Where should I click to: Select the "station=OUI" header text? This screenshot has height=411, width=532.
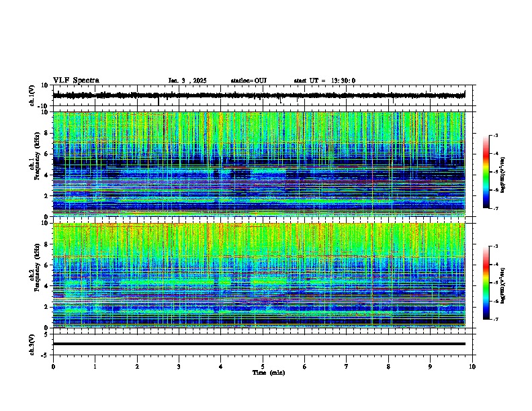click(249, 81)
